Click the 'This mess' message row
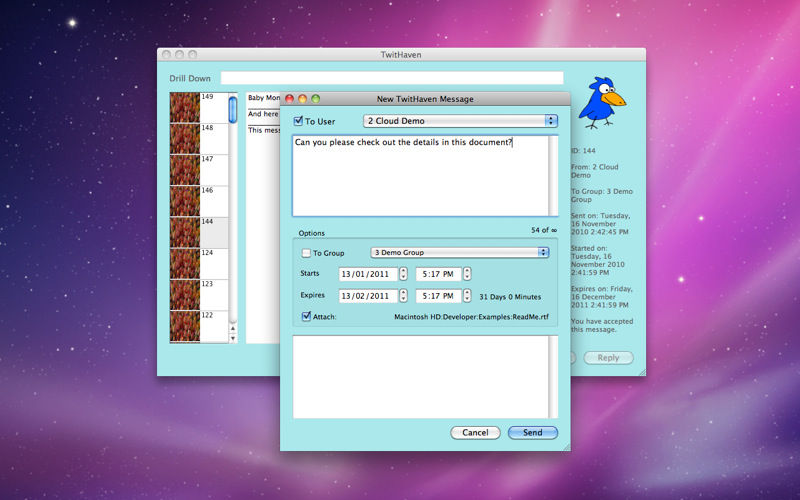The image size is (800, 500). pyautogui.click(x=264, y=130)
